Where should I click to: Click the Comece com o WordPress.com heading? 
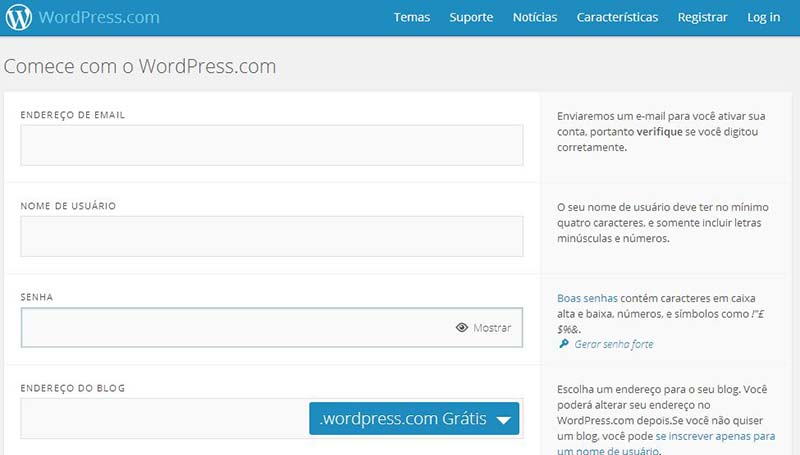[140, 66]
